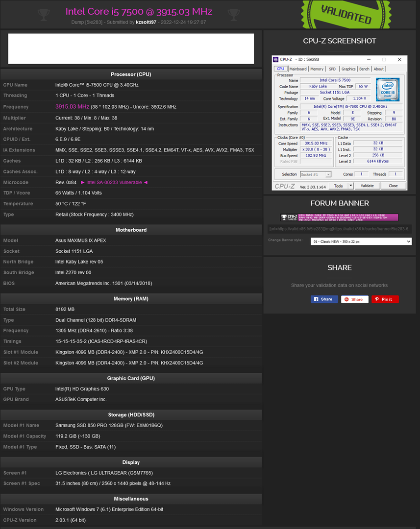Click the Pinterest Pin it button

[x=385, y=299]
